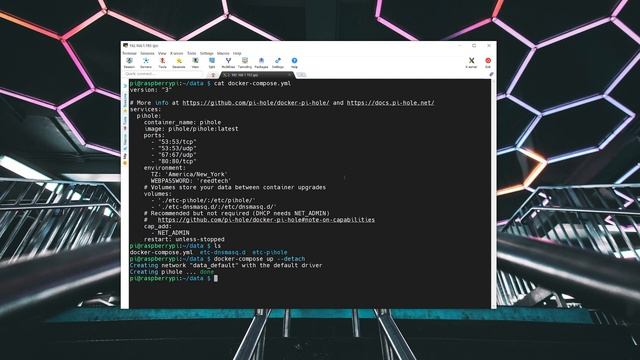Close the SSH session tab
This screenshot has width=640, height=360.
click(289, 75)
